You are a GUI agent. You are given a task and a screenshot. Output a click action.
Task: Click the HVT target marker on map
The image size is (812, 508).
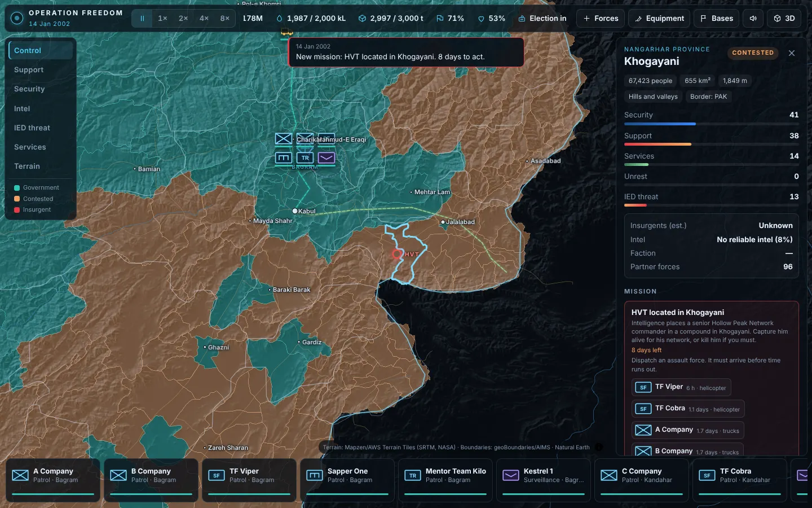coord(398,254)
